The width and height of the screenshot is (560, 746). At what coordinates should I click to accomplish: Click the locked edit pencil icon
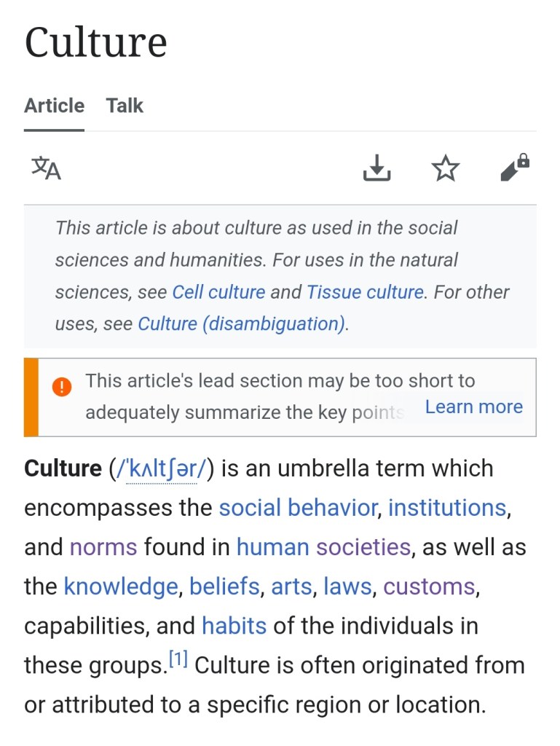click(515, 168)
